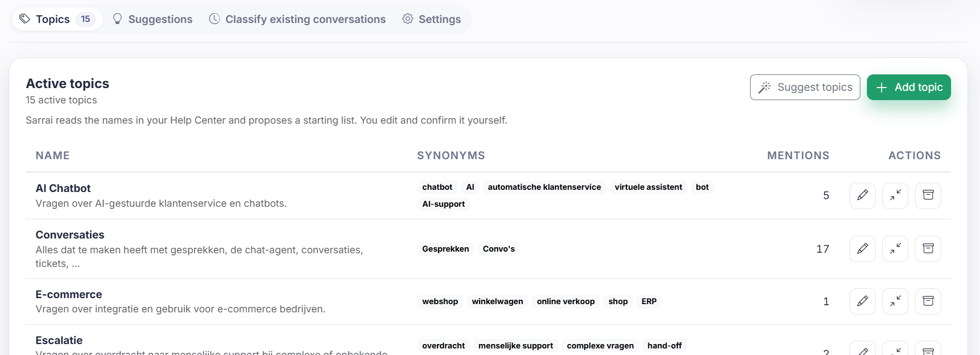Viewport: 980px width, 355px height.
Task: Click the 'complexe vragen' synonym tag
Action: click(600, 346)
